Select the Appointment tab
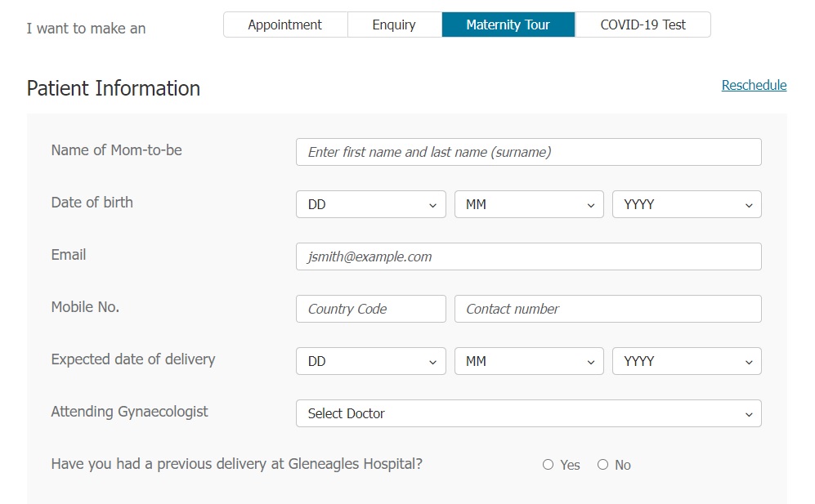 285,25
